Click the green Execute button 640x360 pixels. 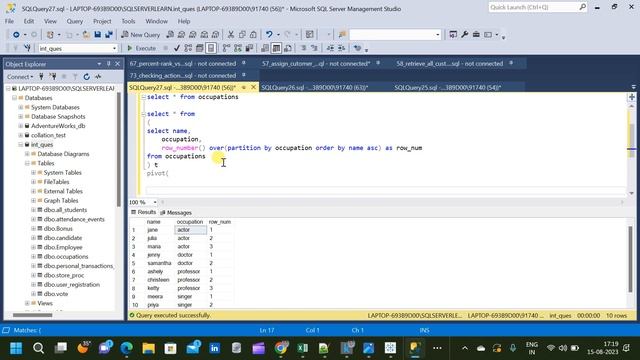tap(142, 48)
